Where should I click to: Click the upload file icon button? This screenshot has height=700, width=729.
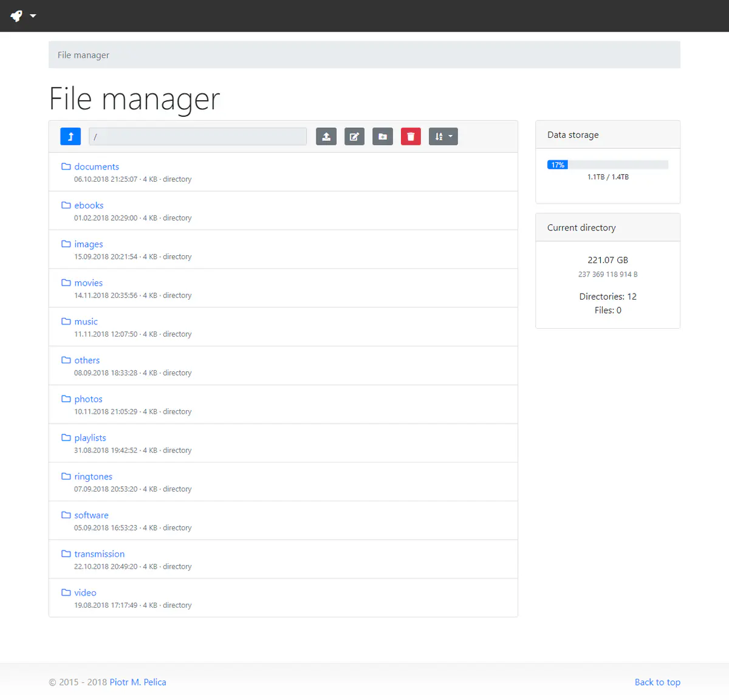click(326, 137)
